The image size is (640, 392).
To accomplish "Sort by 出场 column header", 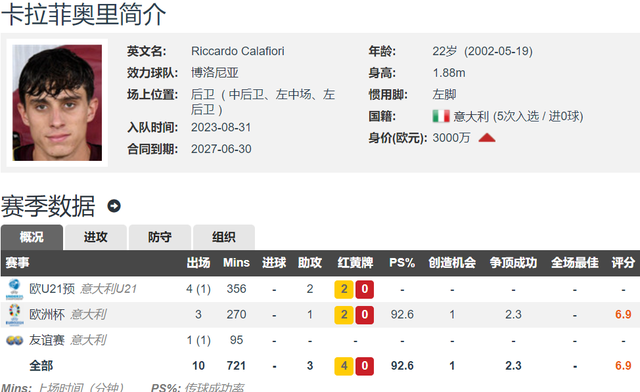I will (198, 263).
